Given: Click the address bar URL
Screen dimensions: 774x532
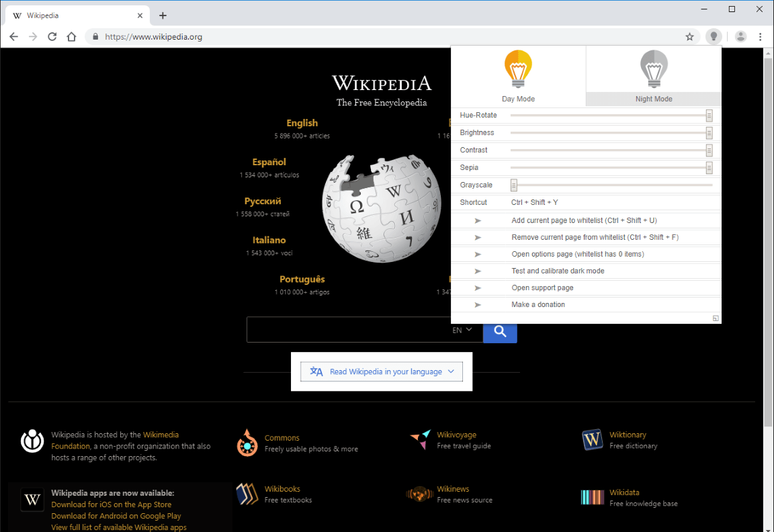Looking at the screenshot, I should point(153,36).
